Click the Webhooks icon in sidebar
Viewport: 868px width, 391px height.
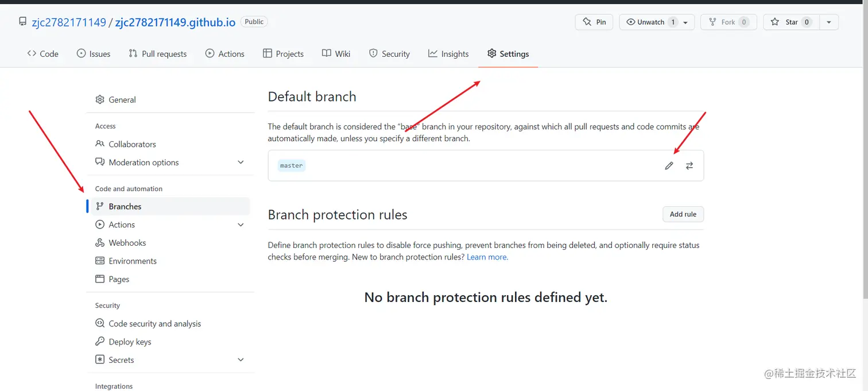click(x=100, y=243)
